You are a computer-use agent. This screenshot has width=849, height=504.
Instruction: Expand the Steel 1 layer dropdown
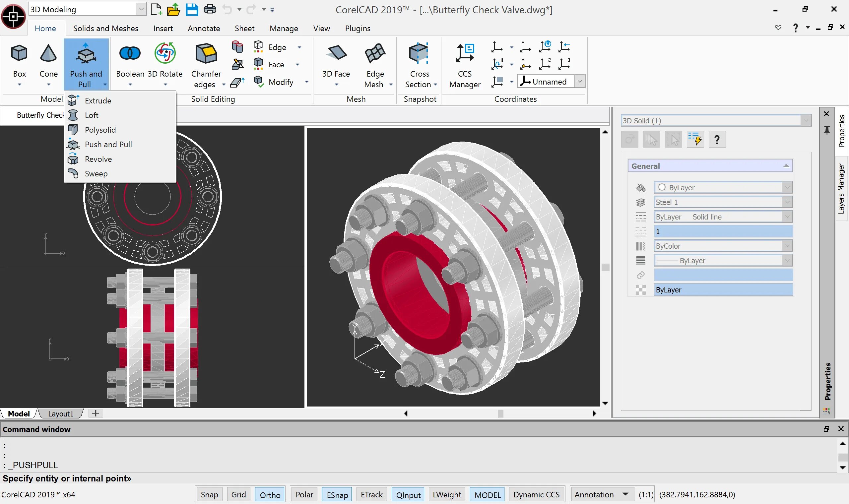pyautogui.click(x=787, y=202)
